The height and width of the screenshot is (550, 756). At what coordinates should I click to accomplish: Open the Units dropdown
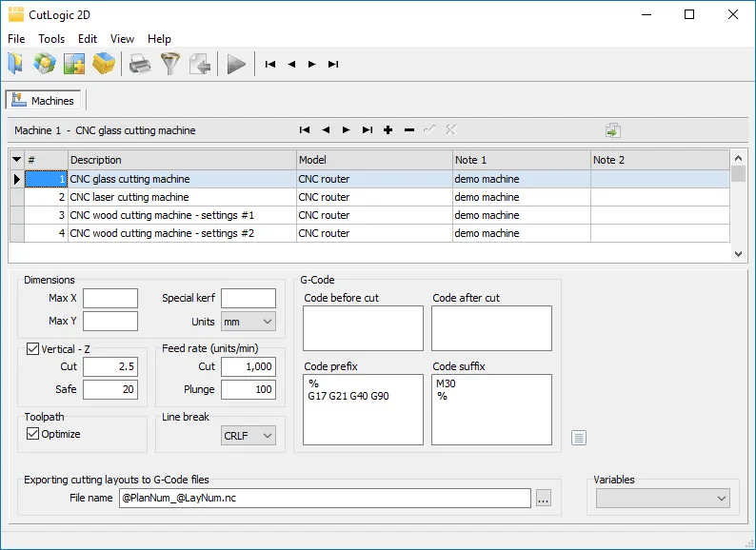click(248, 322)
